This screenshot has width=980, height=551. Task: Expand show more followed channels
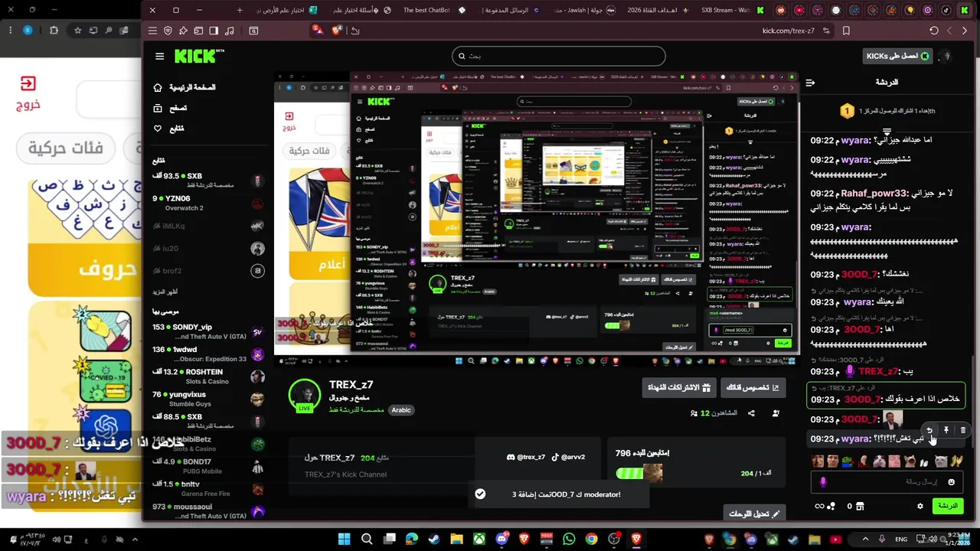(165, 292)
